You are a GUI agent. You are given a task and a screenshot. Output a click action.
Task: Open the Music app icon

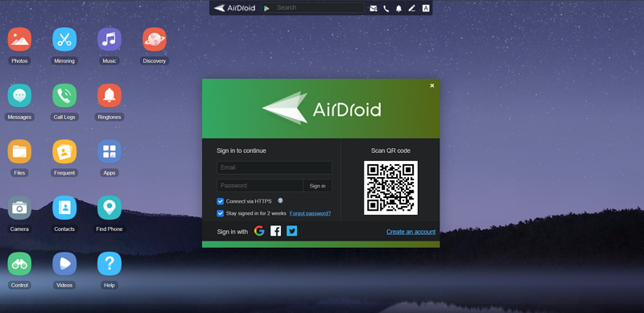tap(109, 39)
